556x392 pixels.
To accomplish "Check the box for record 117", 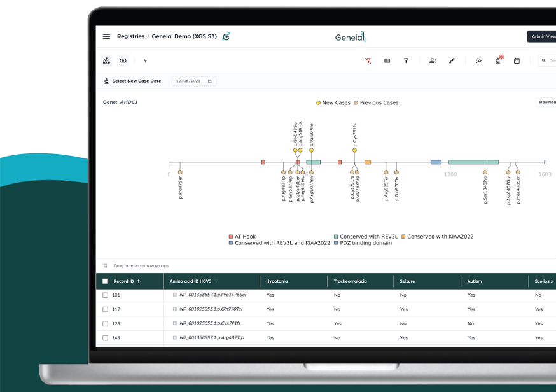I will point(105,309).
